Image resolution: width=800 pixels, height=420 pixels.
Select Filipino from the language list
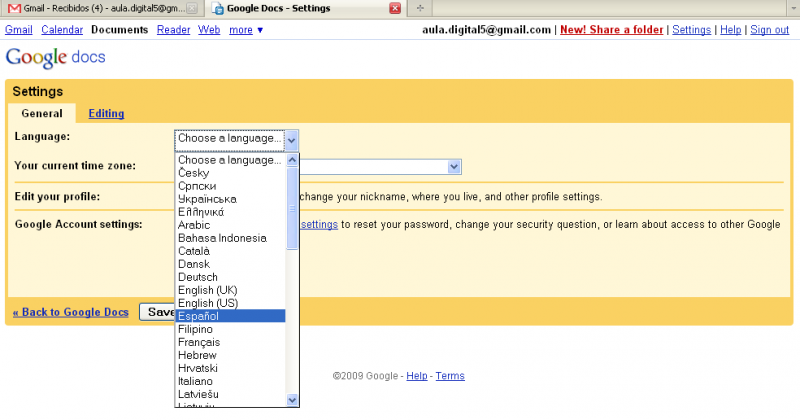coord(230,329)
